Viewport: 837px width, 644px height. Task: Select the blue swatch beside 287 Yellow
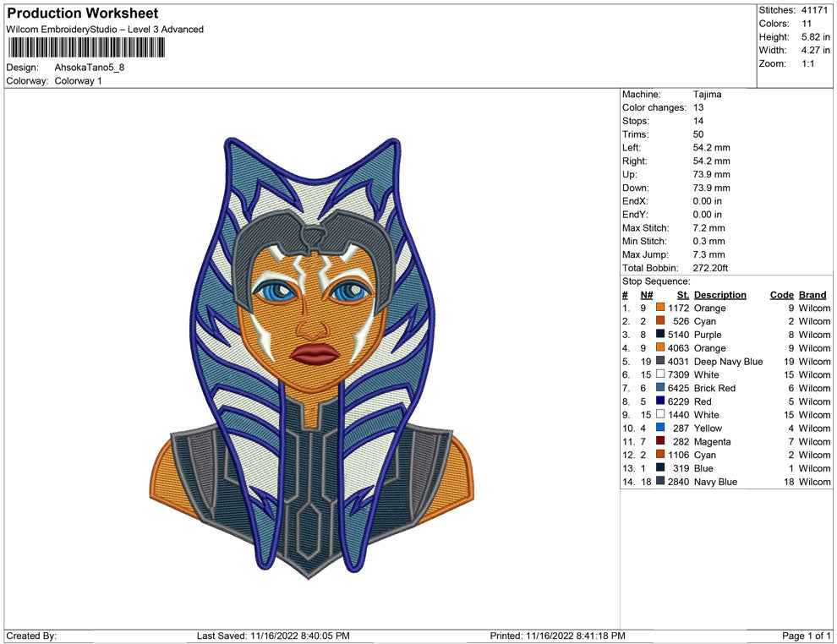[660, 428]
